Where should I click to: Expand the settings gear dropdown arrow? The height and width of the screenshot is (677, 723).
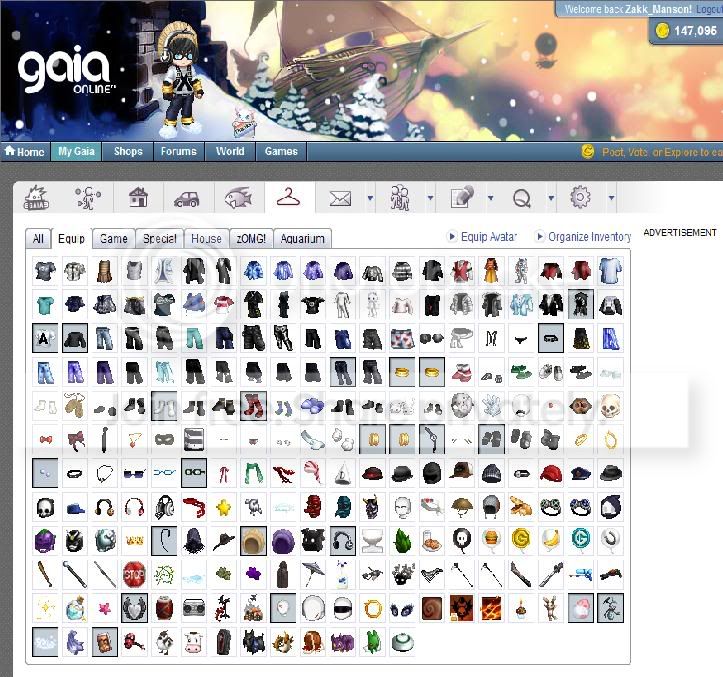coord(611,198)
